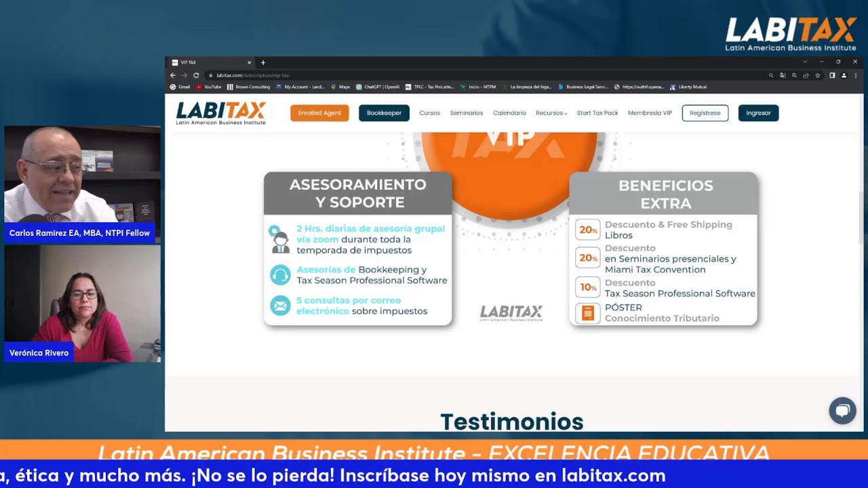Click the search magnifier in address bar
The height and width of the screenshot is (488, 868).
pos(771,75)
